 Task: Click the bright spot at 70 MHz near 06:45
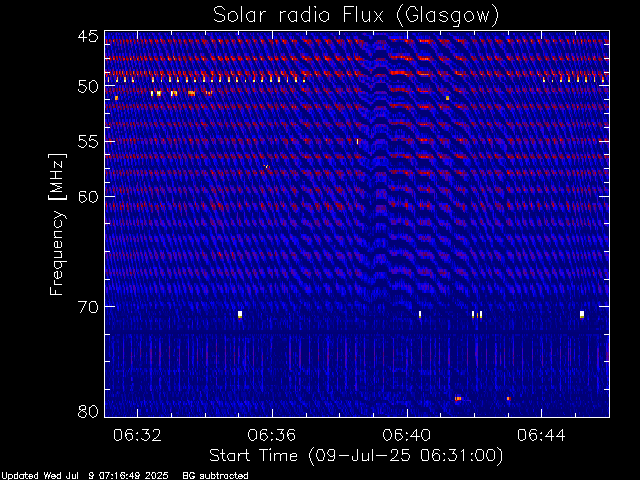582,314
